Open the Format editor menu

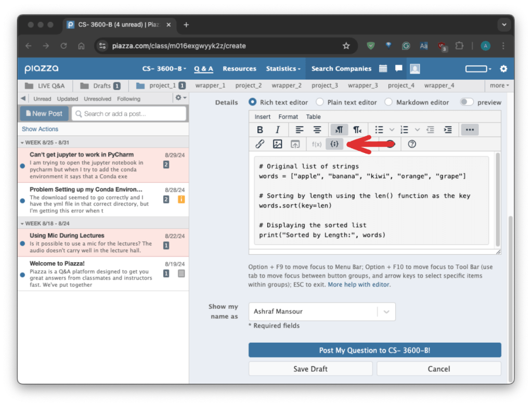288,116
